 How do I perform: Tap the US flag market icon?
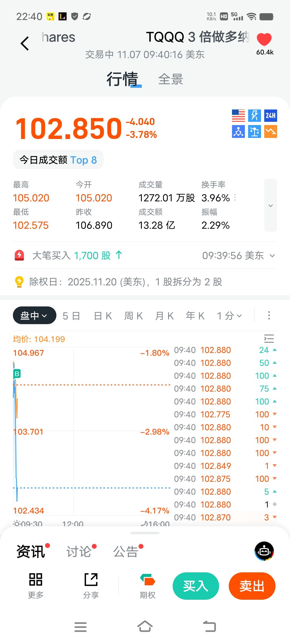click(x=238, y=116)
